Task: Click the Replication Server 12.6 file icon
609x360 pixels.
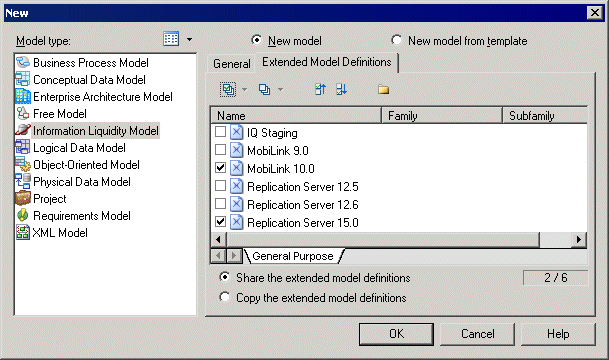Action: coord(236,204)
